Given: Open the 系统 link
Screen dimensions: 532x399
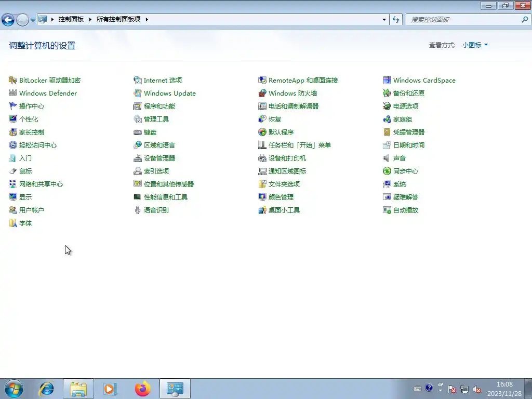Looking at the screenshot, I should point(400,184).
